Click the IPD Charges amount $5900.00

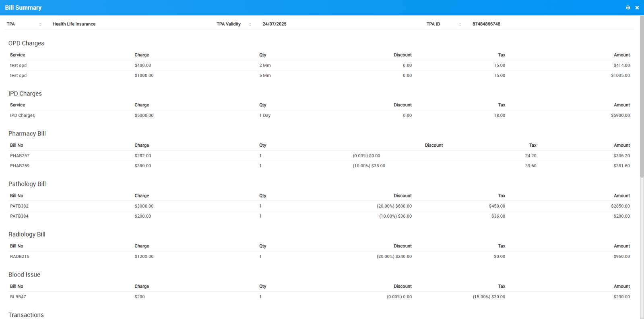(620, 115)
